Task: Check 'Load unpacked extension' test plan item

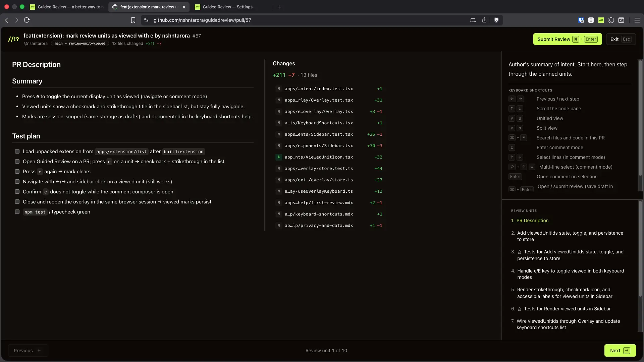Action: (x=17, y=152)
